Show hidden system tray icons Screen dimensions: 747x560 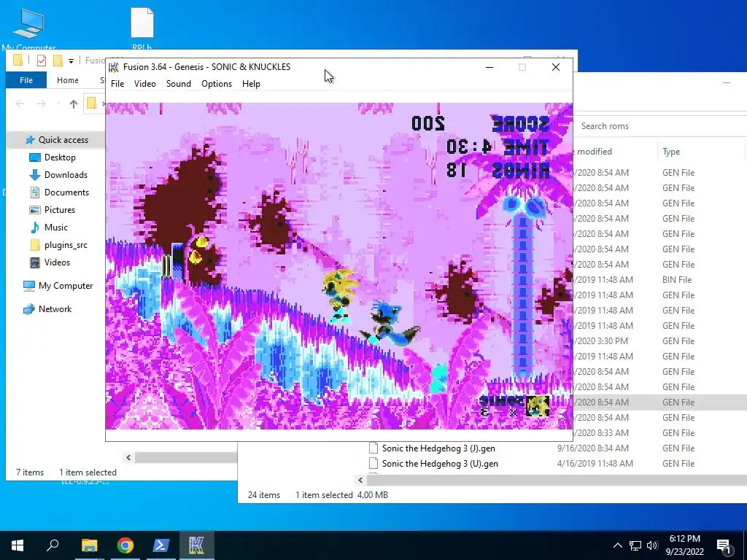617,545
